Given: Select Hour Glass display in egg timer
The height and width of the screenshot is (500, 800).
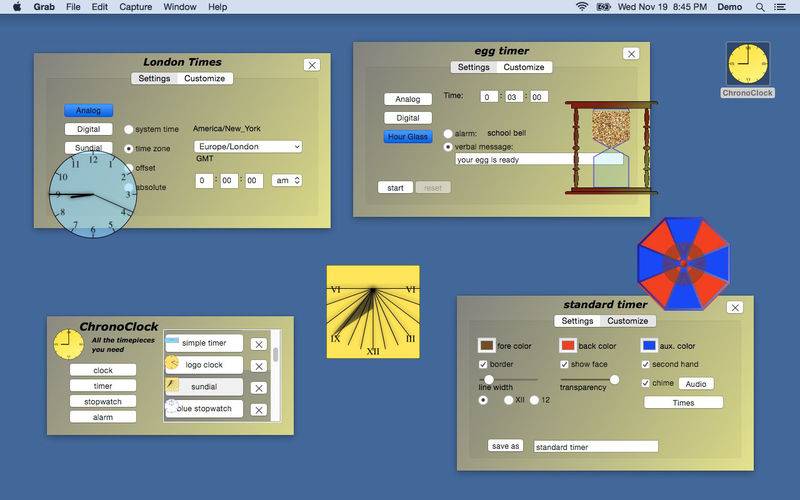Looking at the screenshot, I should point(408,137).
